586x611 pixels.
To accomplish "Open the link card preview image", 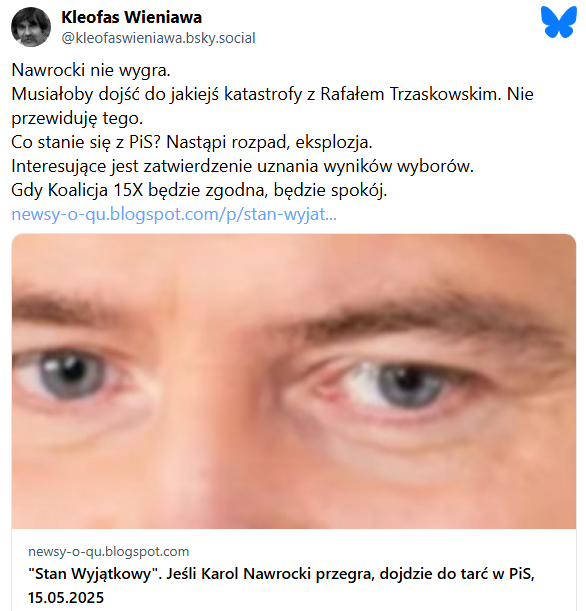I will click(x=294, y=381).
